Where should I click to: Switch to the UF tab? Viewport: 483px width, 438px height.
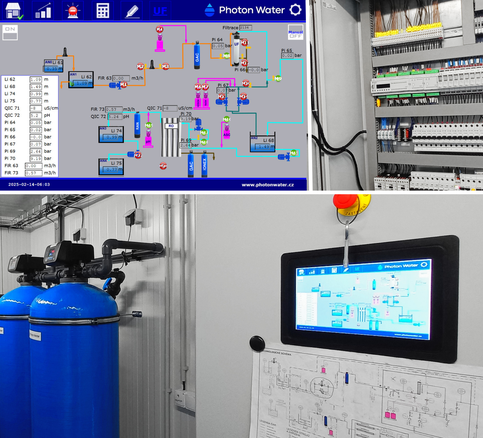[160, 11]
